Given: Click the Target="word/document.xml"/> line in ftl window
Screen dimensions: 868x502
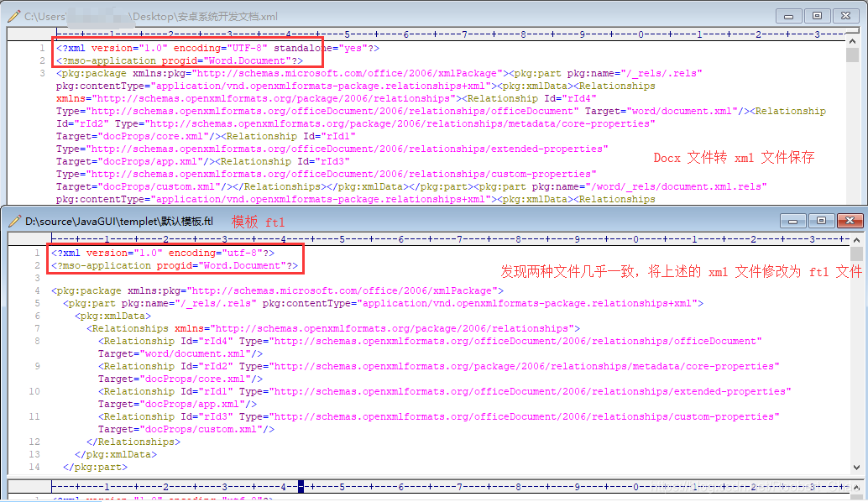Looking at the screenshot, I should (180, 353).
